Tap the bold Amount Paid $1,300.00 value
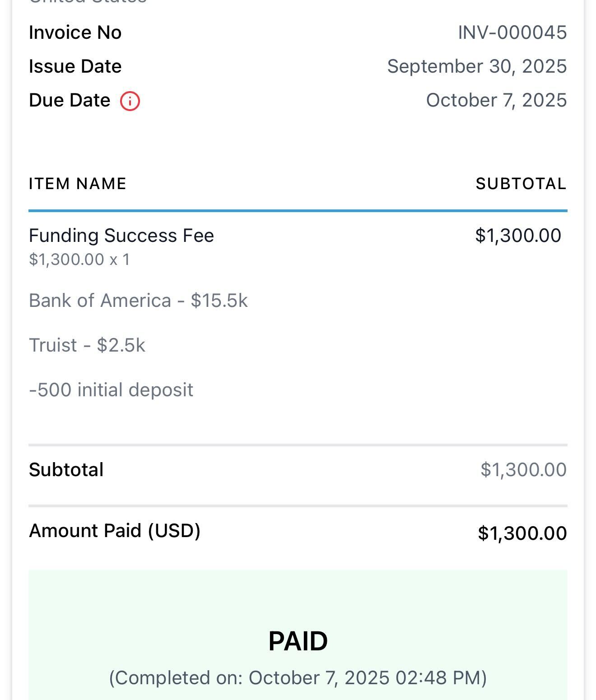596x700 pixels. (522, 533)
